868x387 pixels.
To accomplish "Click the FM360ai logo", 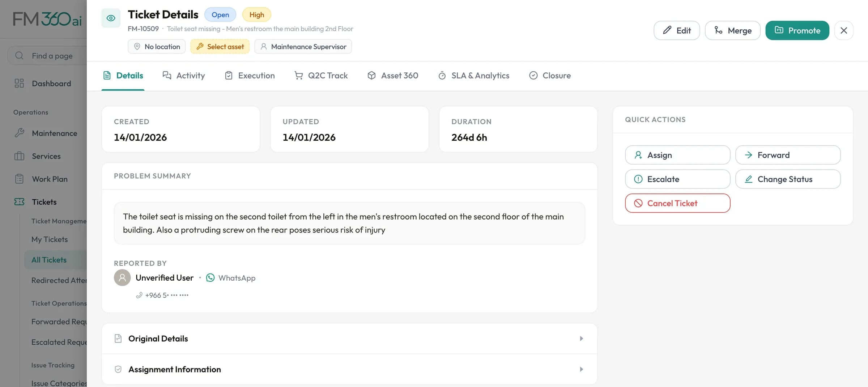I will (47, 19).
